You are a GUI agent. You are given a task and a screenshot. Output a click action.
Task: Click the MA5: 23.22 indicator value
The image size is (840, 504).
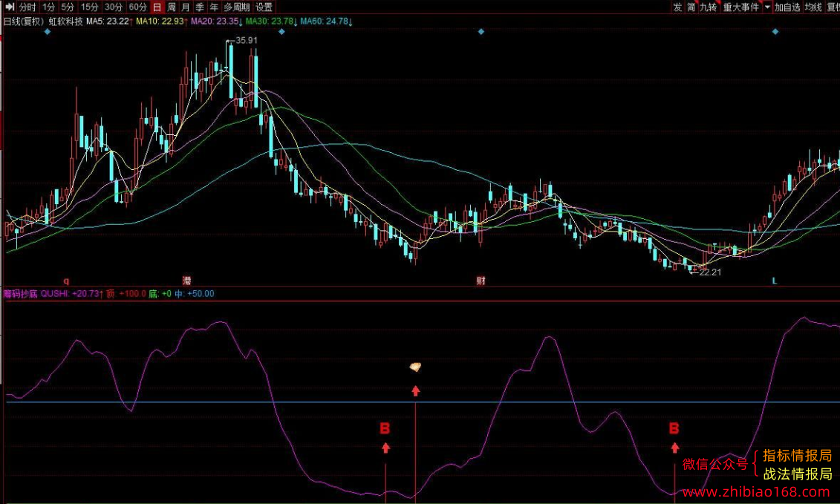tap(109, 22)
